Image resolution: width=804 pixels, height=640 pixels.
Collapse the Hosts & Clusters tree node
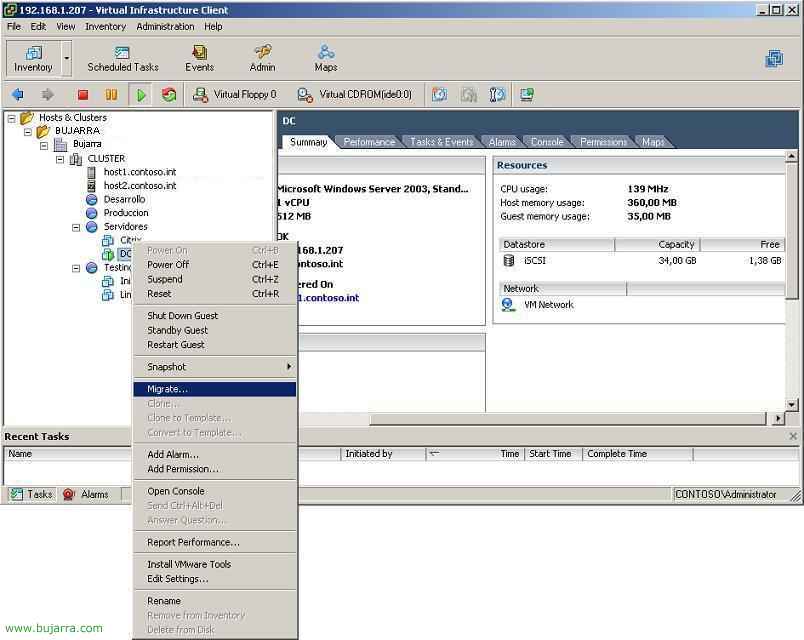coord(11,118)
